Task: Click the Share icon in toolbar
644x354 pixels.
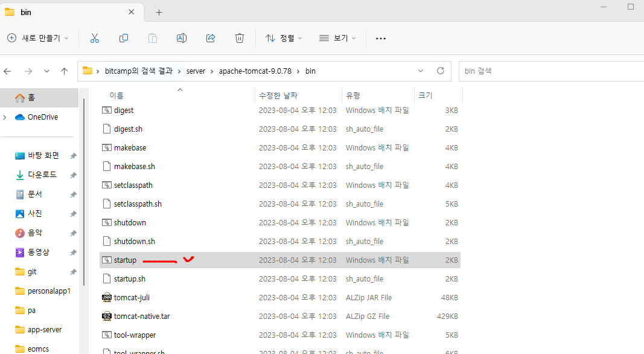Action: [211, 38]
